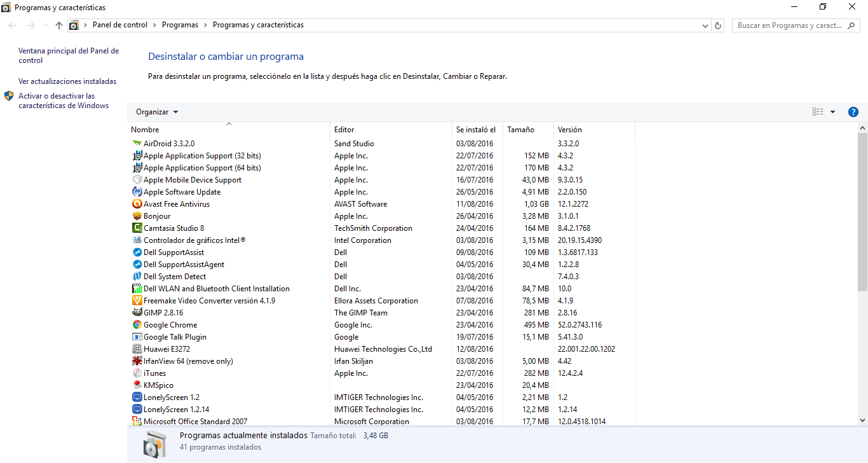
Task: Select the Microsoft Office Standard 2007 icon
Action: pyautogui.click(x=137, y=422)
